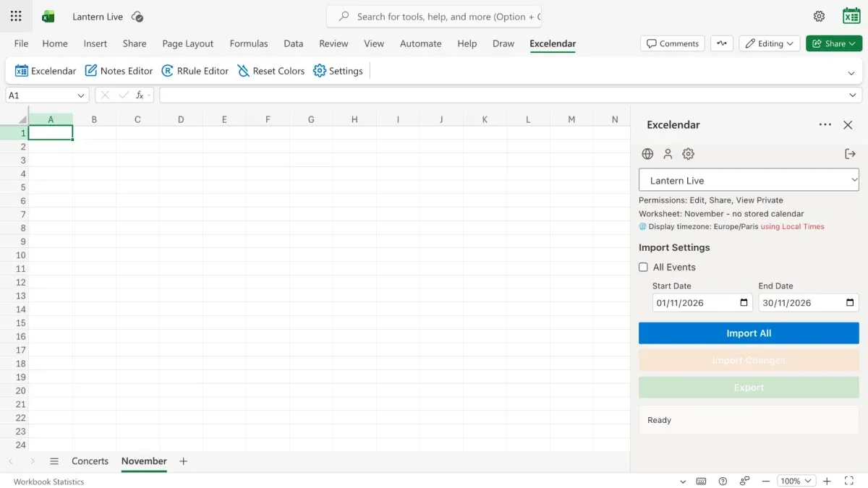Close the Excelendar pane

point(848,125)
